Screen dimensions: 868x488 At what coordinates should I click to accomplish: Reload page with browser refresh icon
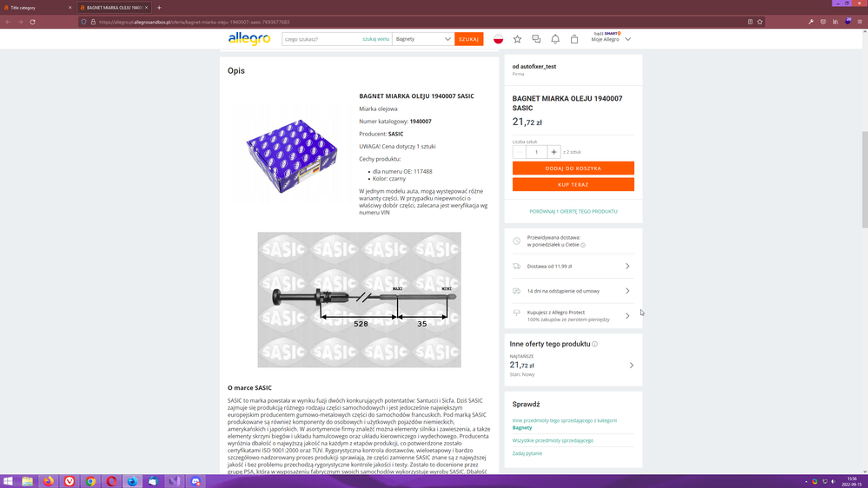(x=32, y=22)
